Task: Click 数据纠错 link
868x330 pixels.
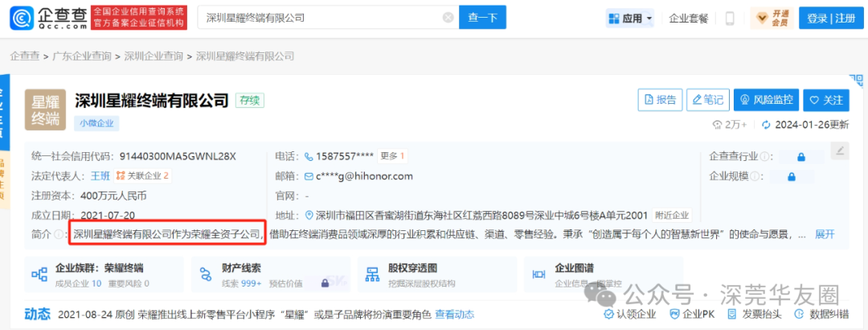Action: pos(821,315)
